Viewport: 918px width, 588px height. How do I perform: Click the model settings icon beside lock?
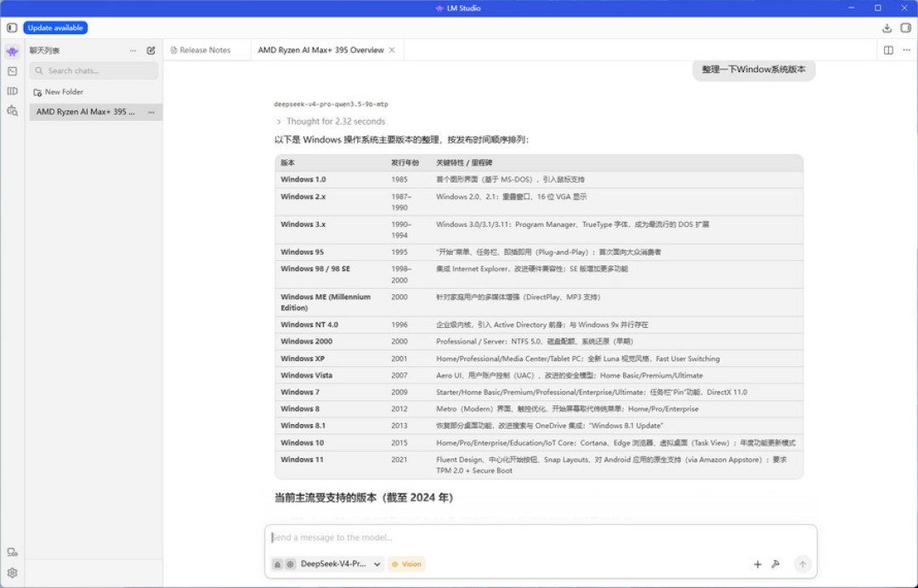click(290, 564)
